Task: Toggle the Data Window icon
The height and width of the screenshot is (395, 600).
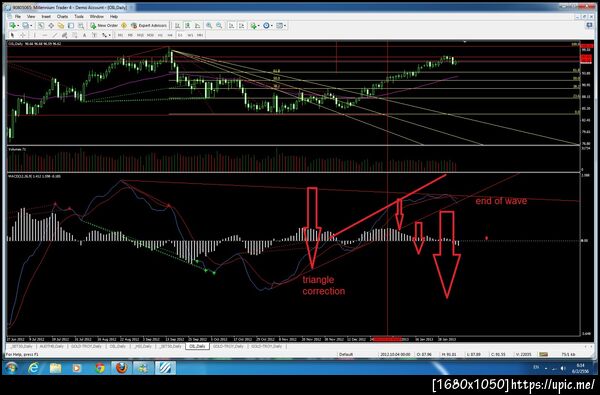Action: pos(51,26)
